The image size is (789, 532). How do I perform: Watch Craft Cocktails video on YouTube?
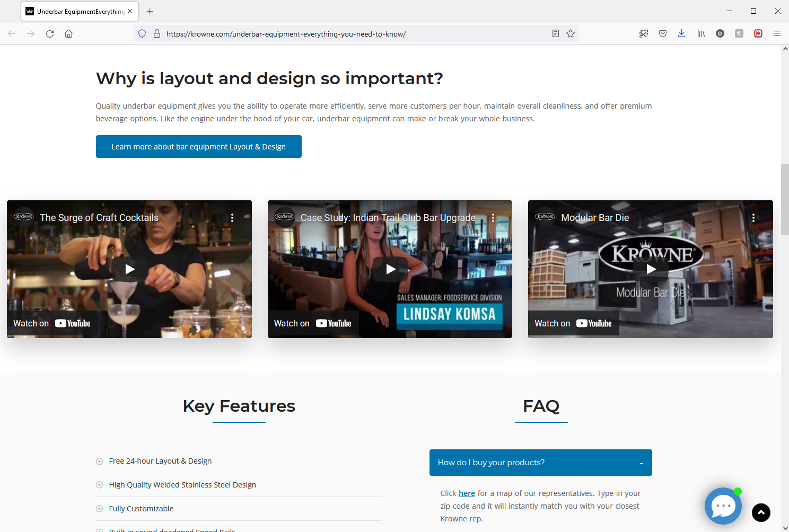52,324
